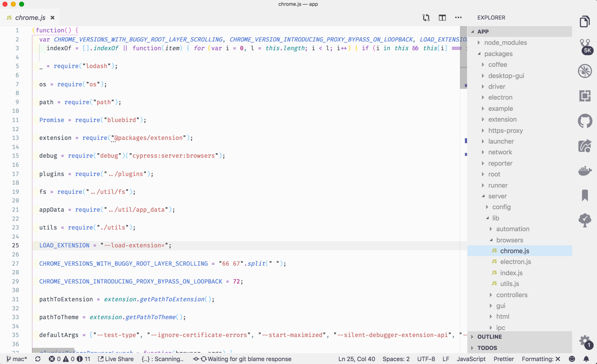Start a Live Share session from the status bar
Viewport: 597px width, 364px height.
[115, 359]
